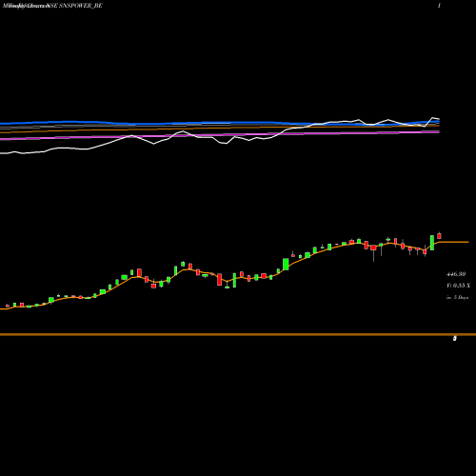The image size is (476, 476).
Task: Click the SNSPOWER_BE symbol title text
Action: click(81, 6)
